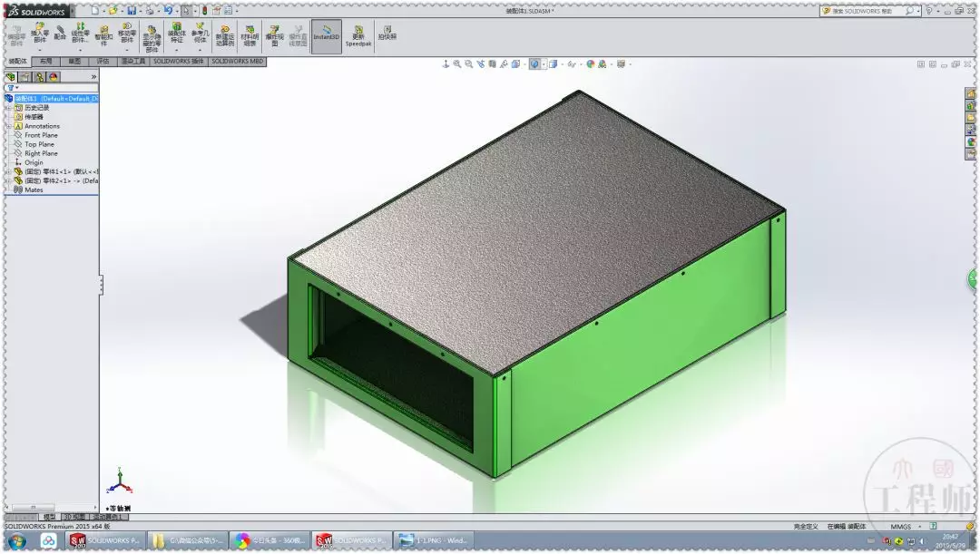Switch to the 布局 (Layout) tab

45,62
